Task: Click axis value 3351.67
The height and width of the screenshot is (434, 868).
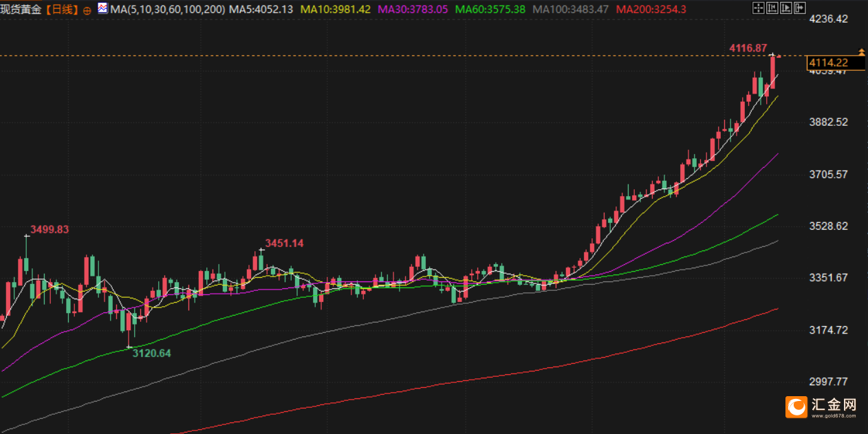Action: [828, 277]
